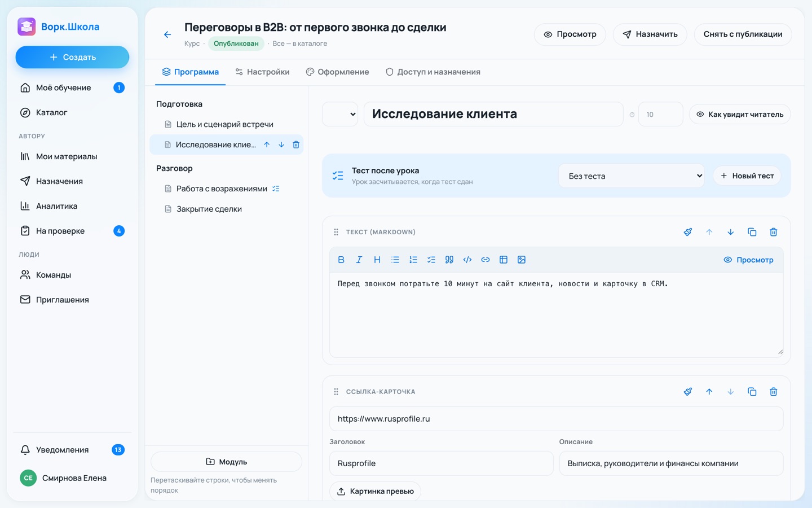This screenshot has height=508, width=812.
Task: Delete the Текст (Markdown) block
Action: (774, 232)
